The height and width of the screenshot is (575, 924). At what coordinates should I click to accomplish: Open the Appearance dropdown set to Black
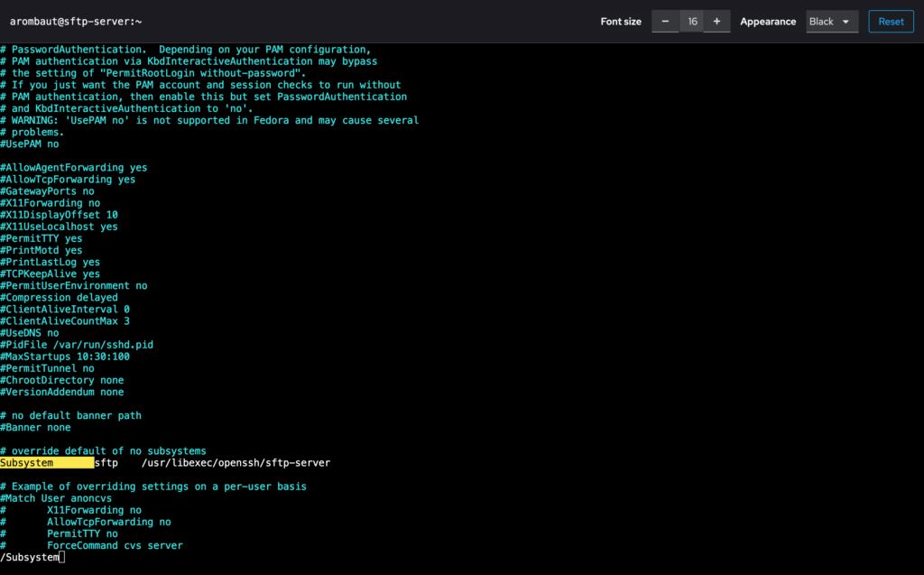832,22
